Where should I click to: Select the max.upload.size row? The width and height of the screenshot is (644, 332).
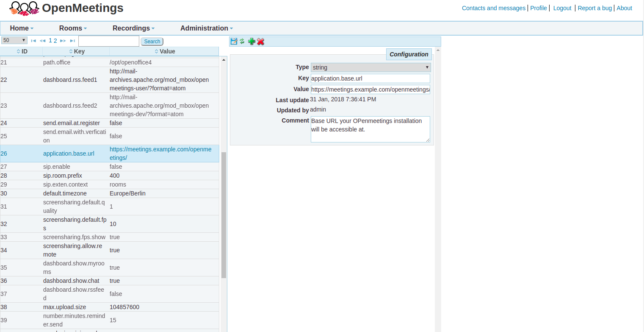click(x=110, y=307)
